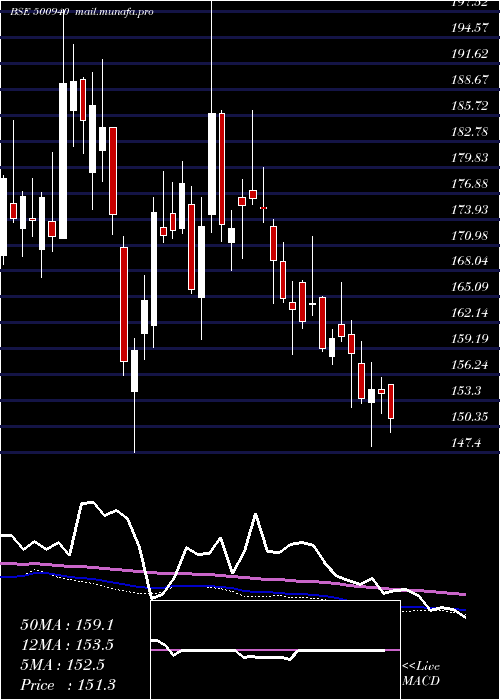The width and height of the screenshot is (500, 700).
Task: Click the 168.04 price axis label
Action: [469, 261]
